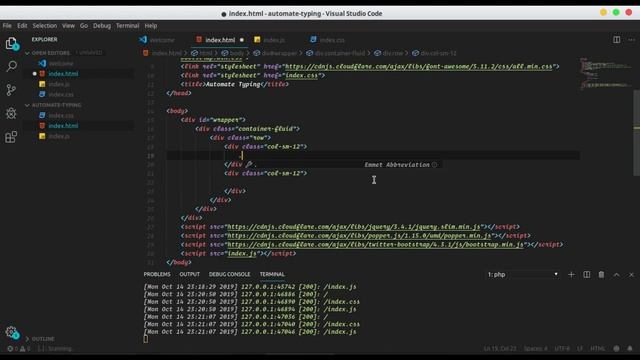
Task: Show the DEBUG CONSOLE panel tab
Action: coord(229,274)
